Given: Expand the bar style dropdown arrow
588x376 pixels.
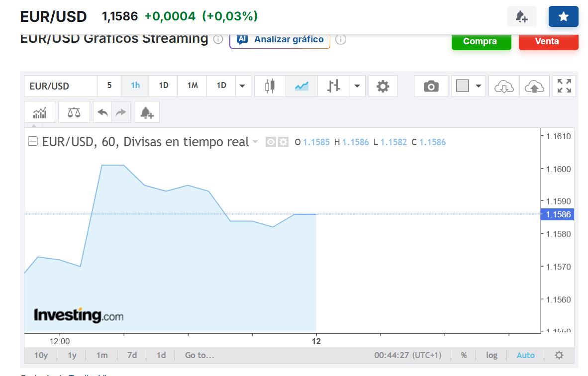Looking at the screenshot, I should coord(357,86).
